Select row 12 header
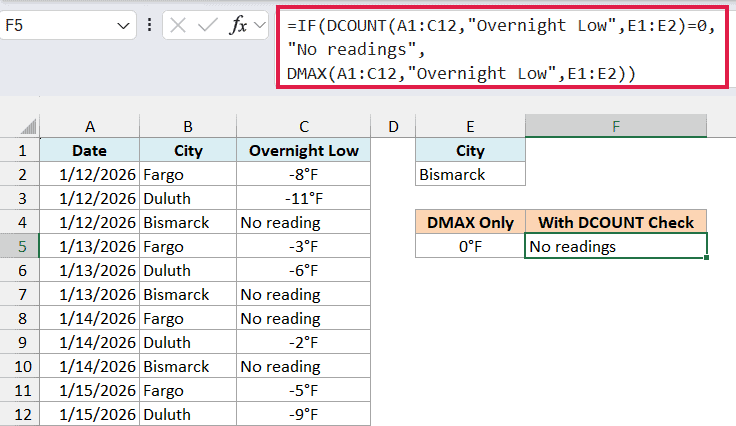736x426 pixels. pyautogui.click(x=20, y=414)
